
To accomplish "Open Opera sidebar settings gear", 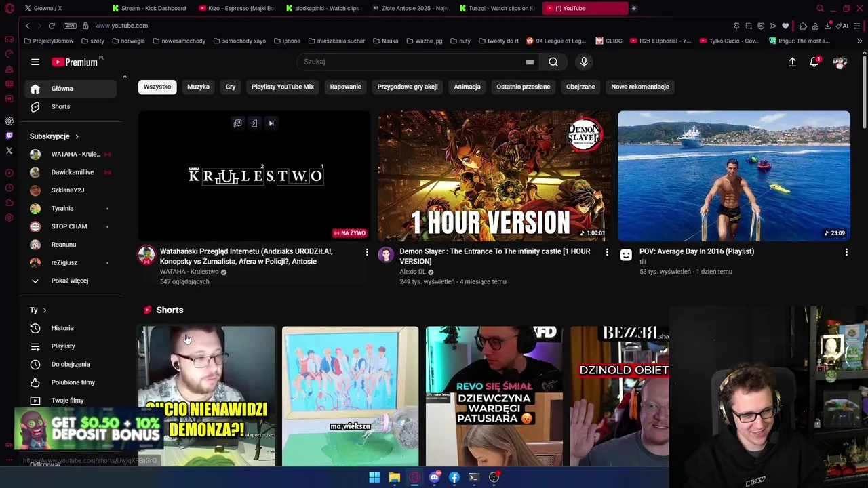I will pyautogui.click(x=9, y=218).
